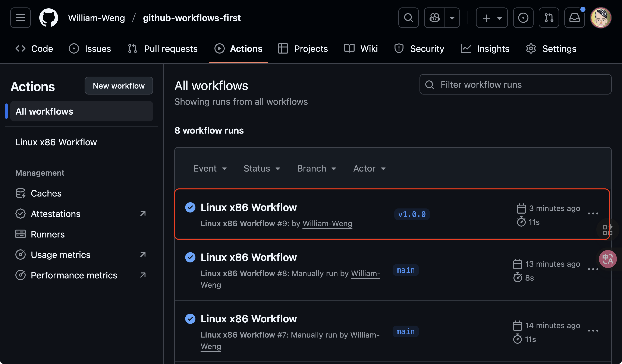Open the create new plus dropdown
Image resolution: width=622 pixels, height=364 pixels.
pyautogui.click(x=491, y=18)
